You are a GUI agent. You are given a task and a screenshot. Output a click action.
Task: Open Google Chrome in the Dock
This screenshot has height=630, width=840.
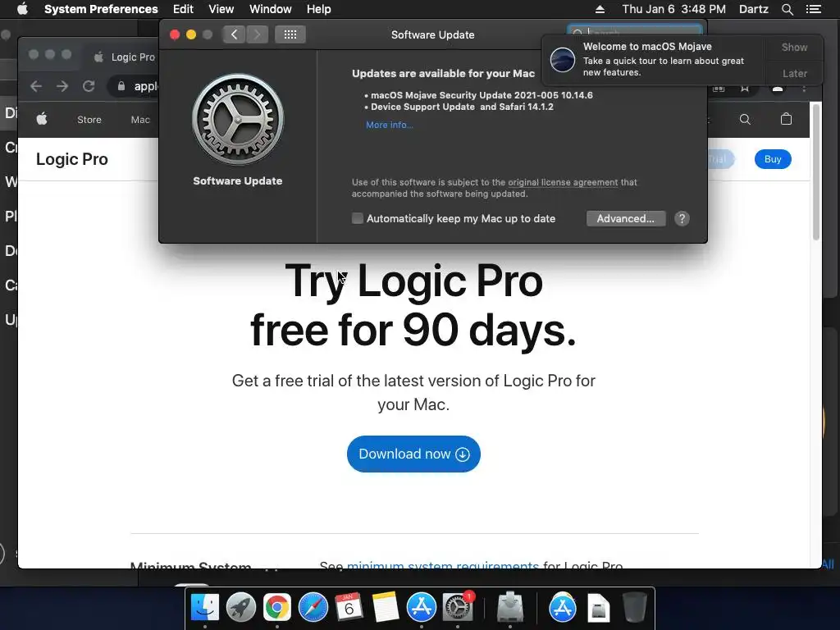(x=277, y=608)
